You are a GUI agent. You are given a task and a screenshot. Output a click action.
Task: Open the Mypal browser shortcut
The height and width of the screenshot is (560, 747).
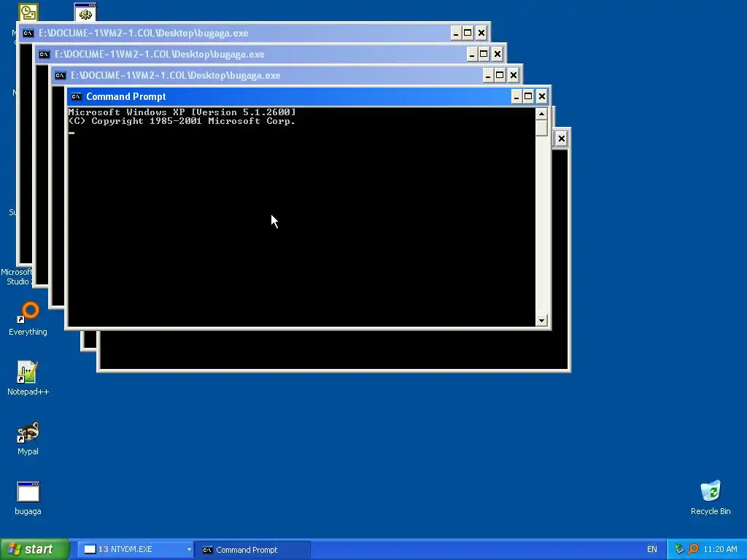tap(28, 438)
